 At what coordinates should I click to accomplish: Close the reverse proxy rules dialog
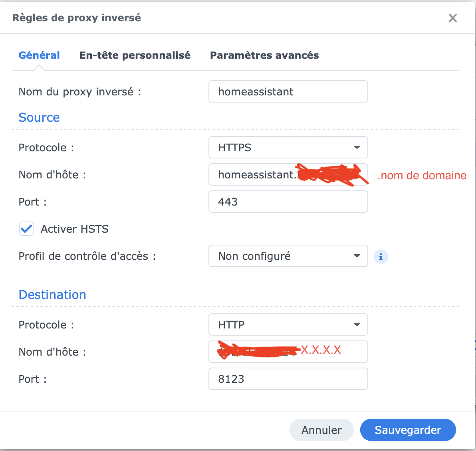pos(452,18)
